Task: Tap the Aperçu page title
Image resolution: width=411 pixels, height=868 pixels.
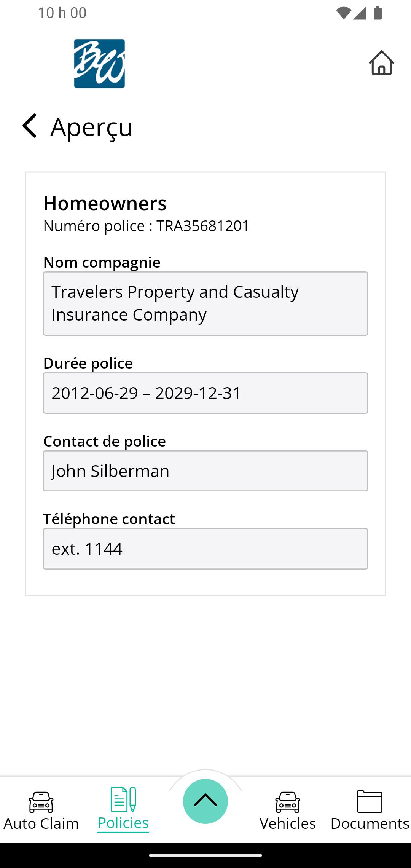Action: (x=92, y=127)
